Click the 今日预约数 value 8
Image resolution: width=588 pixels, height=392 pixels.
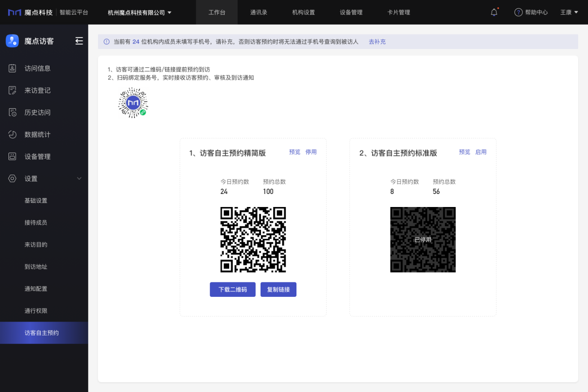click(392, 192)
